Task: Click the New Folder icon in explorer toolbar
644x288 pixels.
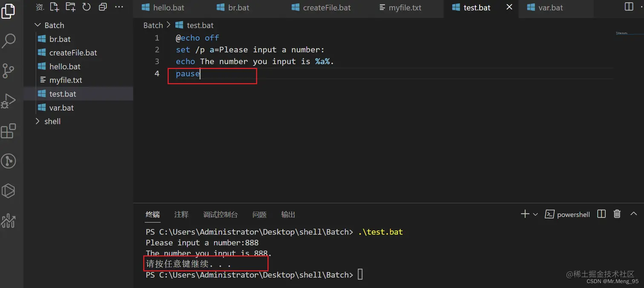Action: 70,7
